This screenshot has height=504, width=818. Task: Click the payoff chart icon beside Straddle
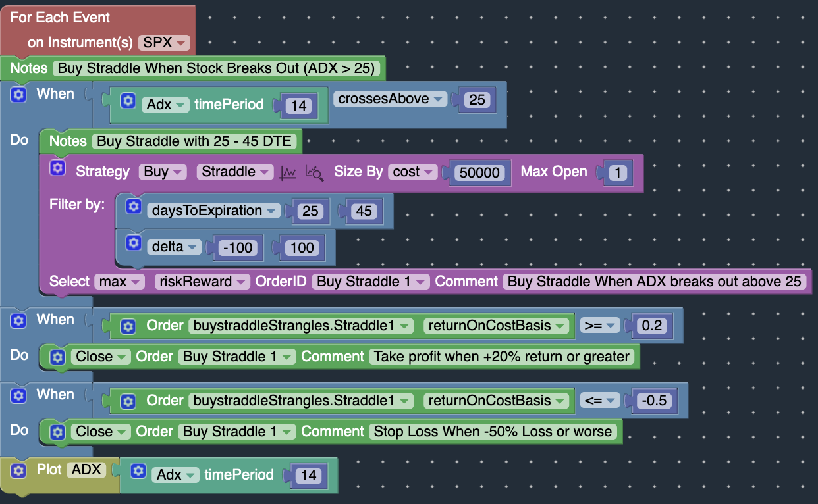point(288,172)
